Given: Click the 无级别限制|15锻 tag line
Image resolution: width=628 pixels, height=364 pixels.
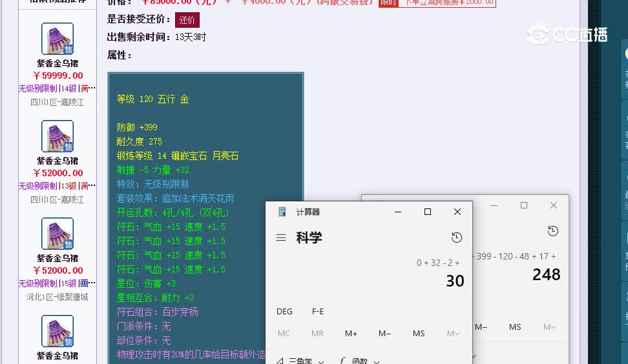Looking at the screenshot, I should tap(57, 283).
